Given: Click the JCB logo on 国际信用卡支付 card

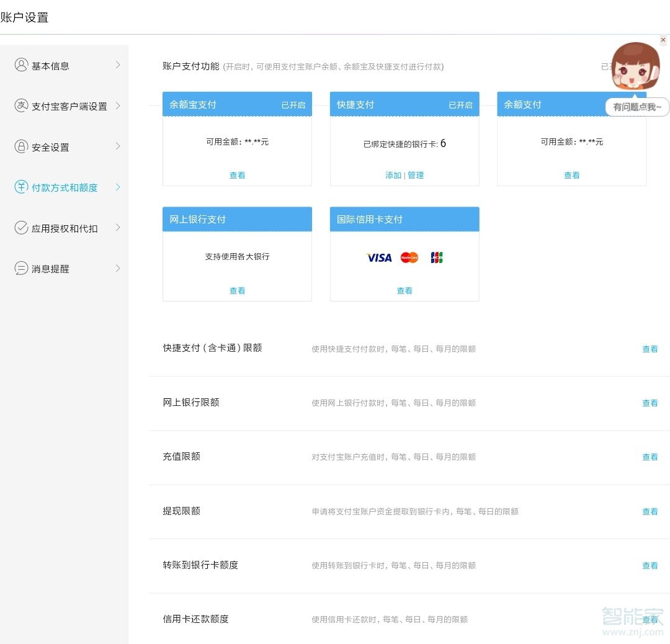Looking at the screenshot, I should pos(436,257).
